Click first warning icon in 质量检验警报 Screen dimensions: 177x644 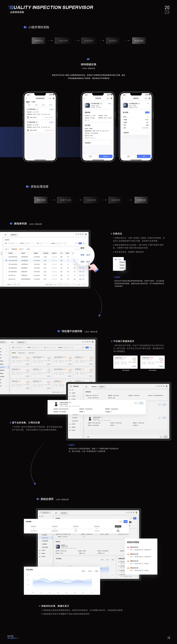click(128, 547)
